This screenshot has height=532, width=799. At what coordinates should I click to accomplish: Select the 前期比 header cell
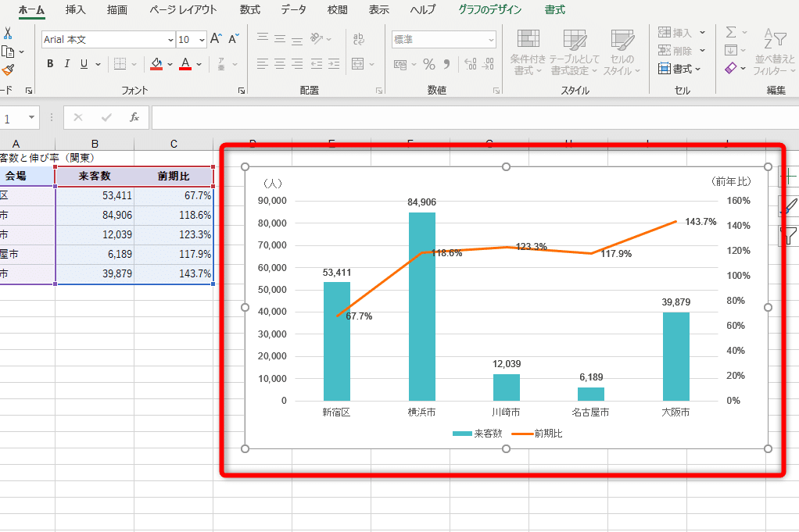174,176
